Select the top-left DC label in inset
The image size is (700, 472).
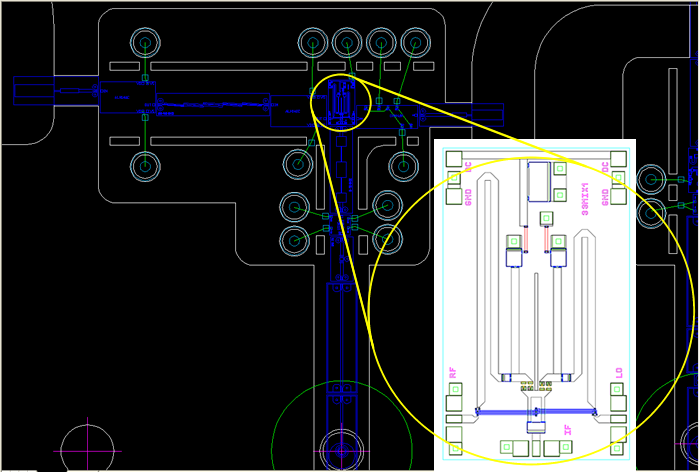tap(468, 167)
